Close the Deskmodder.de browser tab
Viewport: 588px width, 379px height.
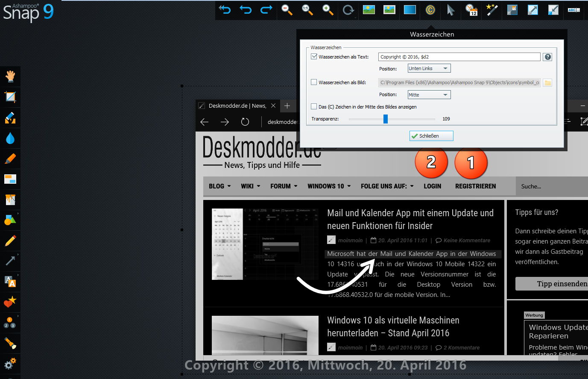click(x=273, y=106)
